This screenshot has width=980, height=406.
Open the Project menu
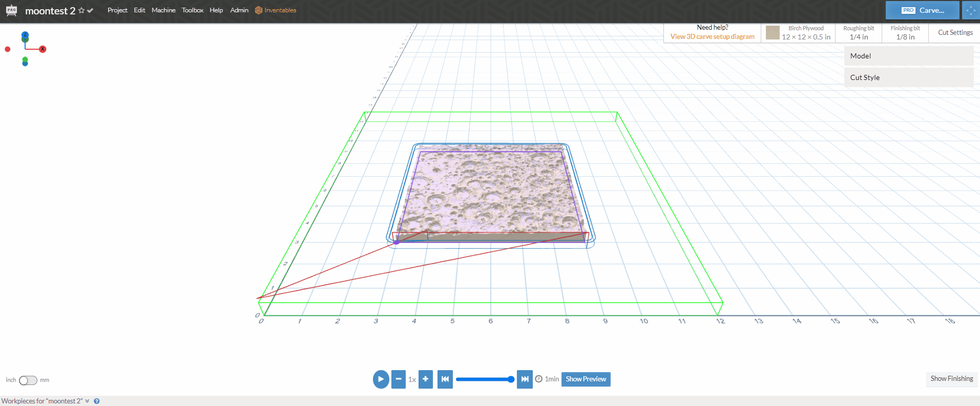tap(117, 10)
